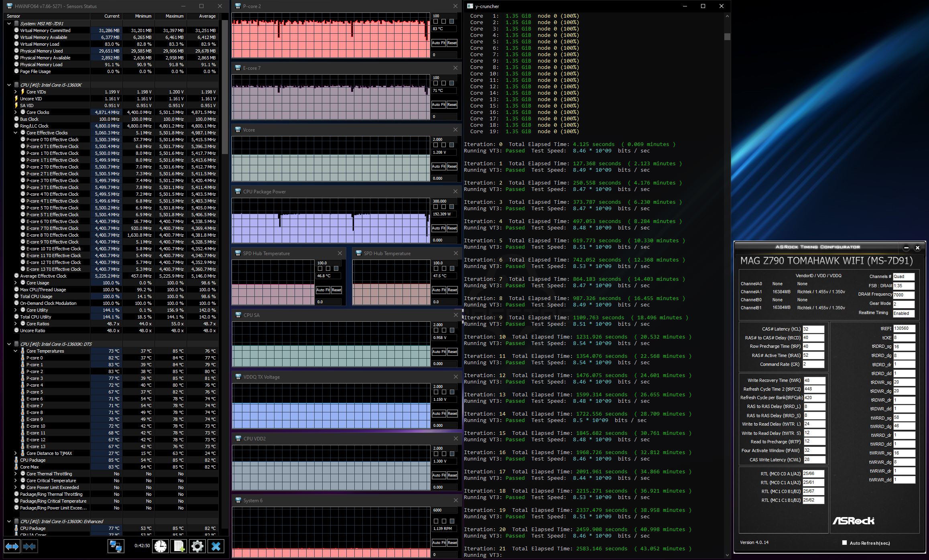This screenshot has height=560, width=929.
Task: Collapse the System: MSI MS-7D91 group
Action: pyautogui.click(x=9, y=24)
